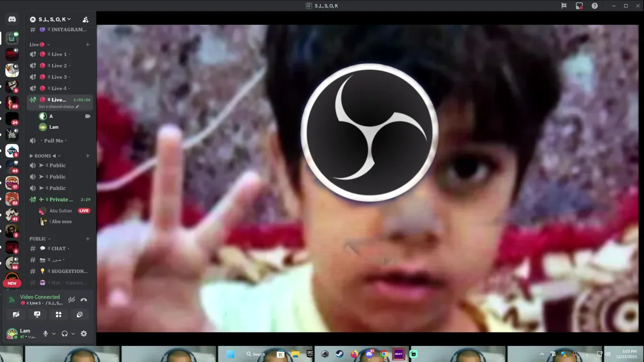
Task: Open Google Chrome from the taskbar
Action: (384, 354)
